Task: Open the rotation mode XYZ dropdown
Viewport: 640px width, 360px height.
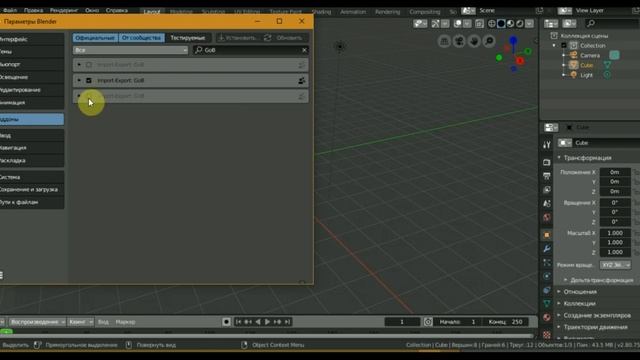Action: click(616, 265)
